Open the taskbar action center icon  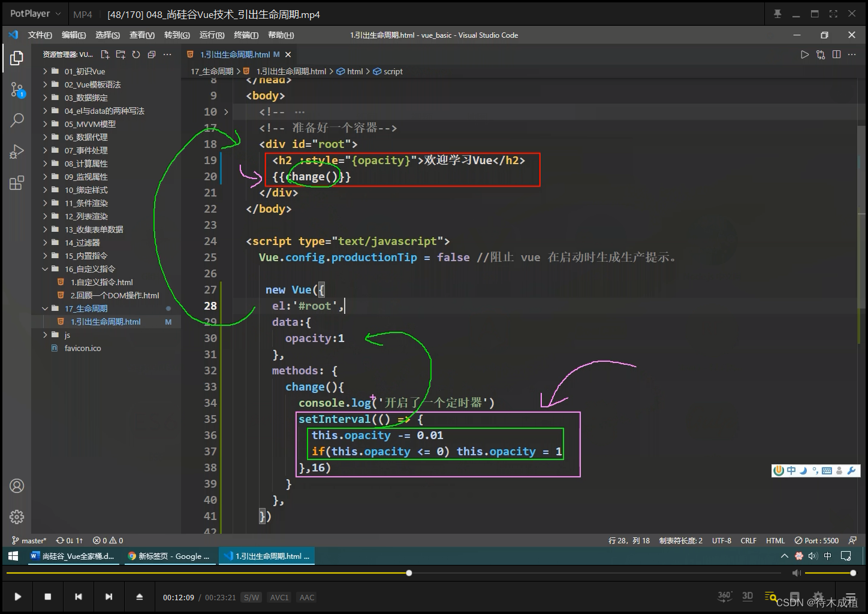click(x=846, y=556)
